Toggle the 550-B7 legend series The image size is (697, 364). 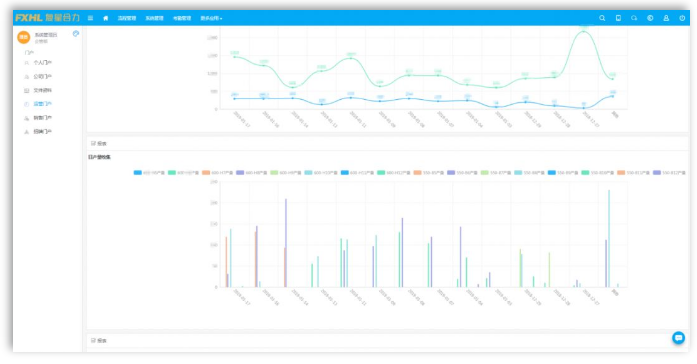tap(496, 172)
